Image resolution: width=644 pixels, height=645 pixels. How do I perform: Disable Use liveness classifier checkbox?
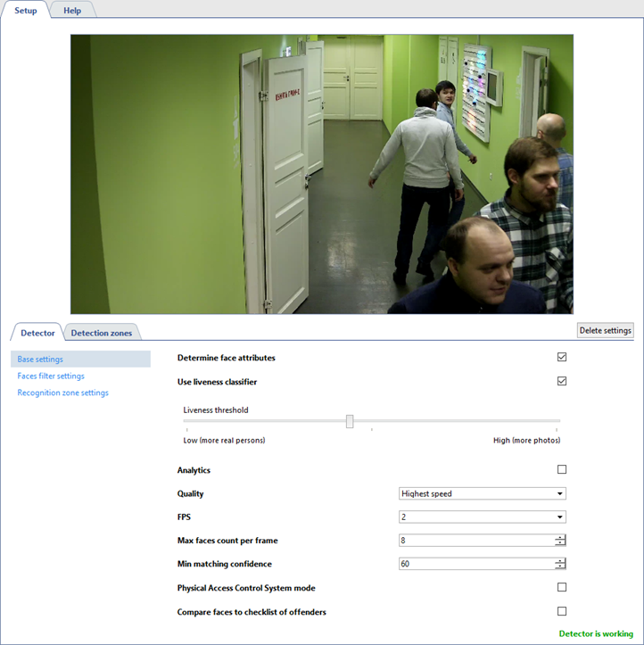click(x=562, y=381)
